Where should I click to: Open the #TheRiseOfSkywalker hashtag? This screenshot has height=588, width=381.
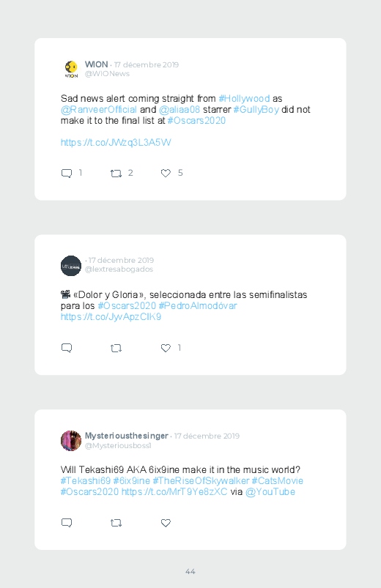tap(201, 481)
